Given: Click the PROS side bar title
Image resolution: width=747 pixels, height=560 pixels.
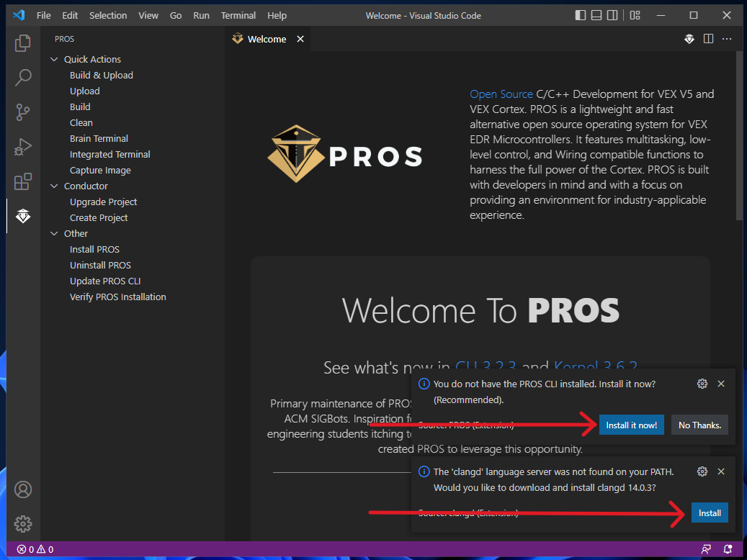Looking at the screenshot, I should [x=64, y=39].
